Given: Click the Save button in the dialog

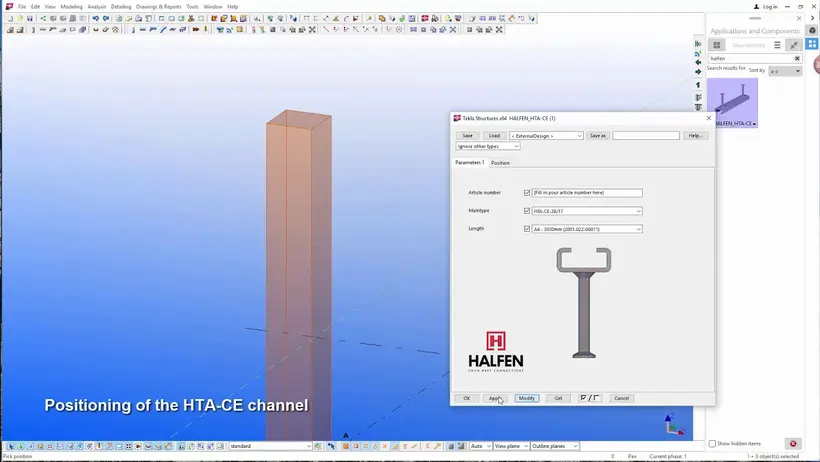Looking at the screenshot, I should (x=468, y=136).
